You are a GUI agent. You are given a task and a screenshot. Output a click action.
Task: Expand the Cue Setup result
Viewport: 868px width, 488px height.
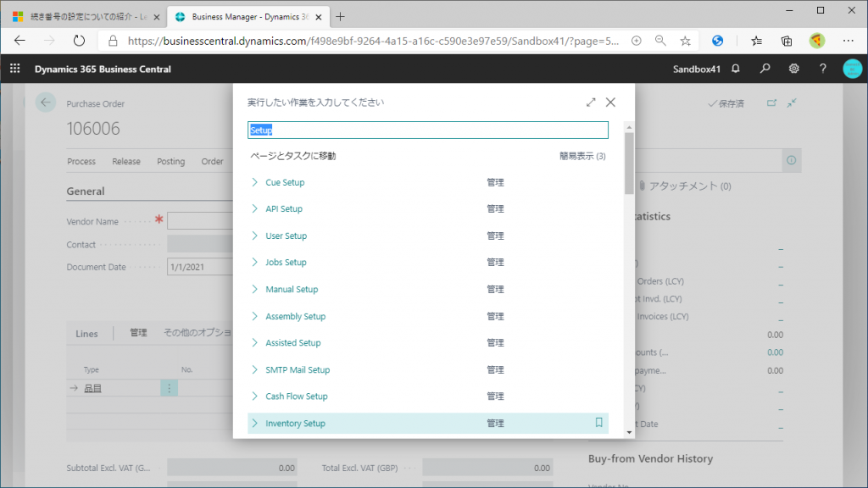click(254, 182)
